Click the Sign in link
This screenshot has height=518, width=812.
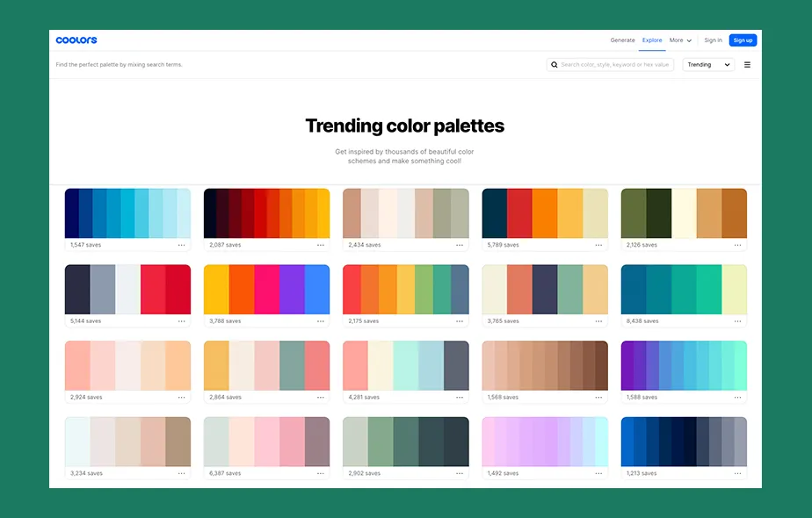pyautogui.click(x=713, y=40)
